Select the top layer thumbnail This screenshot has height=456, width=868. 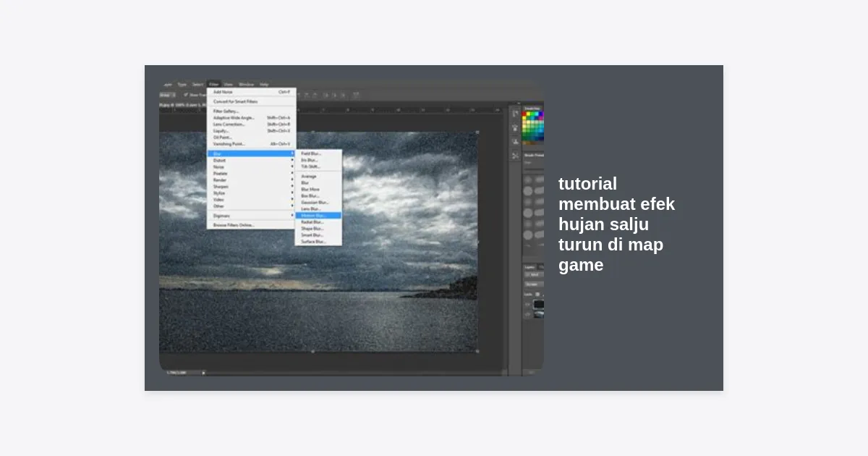[538, 305]
